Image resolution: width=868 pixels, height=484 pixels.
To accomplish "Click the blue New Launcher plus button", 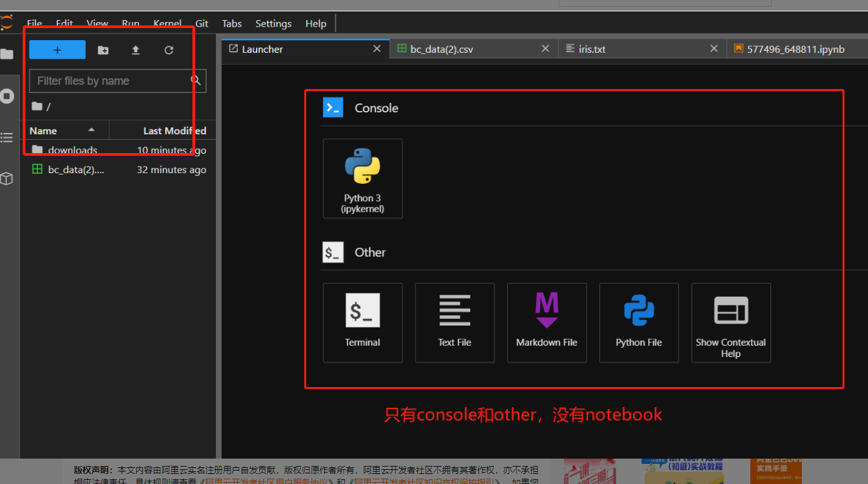I will pyautogui.click(x=57, y=50).
